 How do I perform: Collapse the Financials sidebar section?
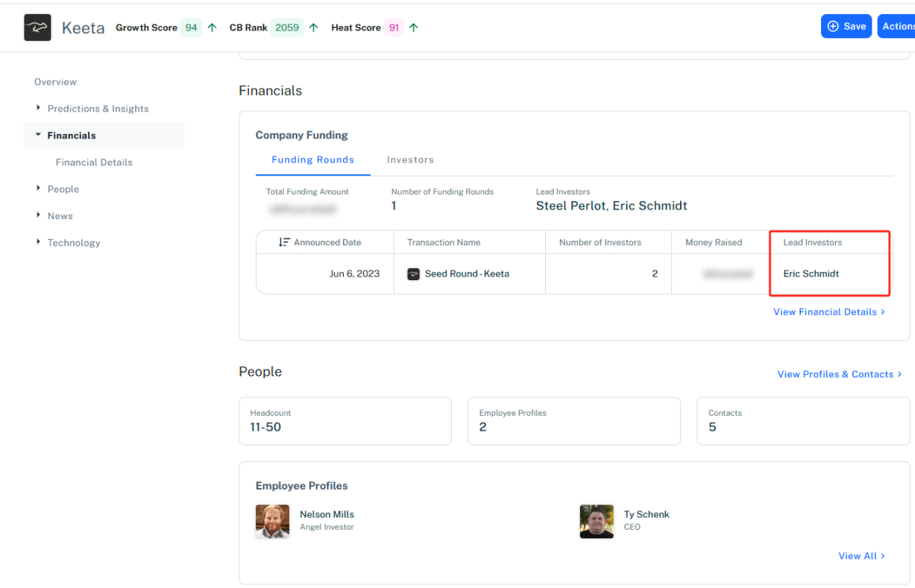(x=39, y=135)
